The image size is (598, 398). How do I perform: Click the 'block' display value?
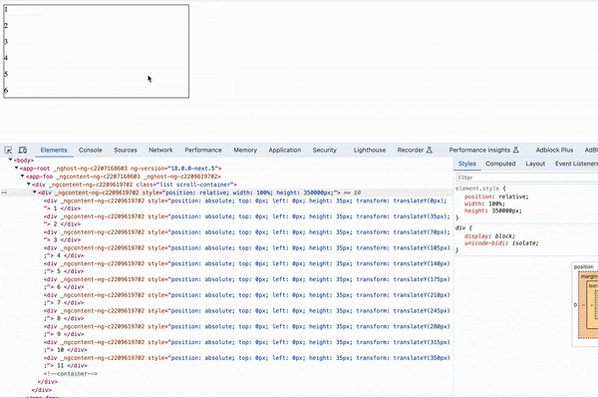[504, 236]
